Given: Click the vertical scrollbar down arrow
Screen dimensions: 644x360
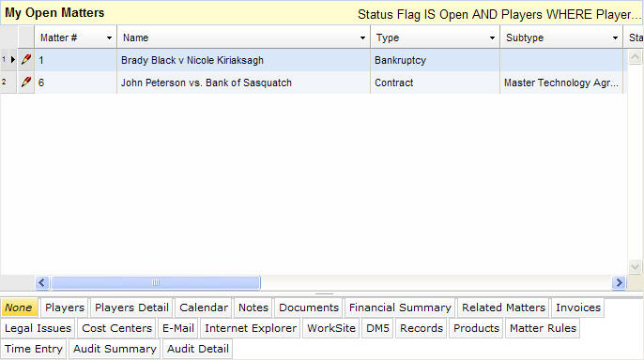Looking at the screenshot, I should pos(635,266).
